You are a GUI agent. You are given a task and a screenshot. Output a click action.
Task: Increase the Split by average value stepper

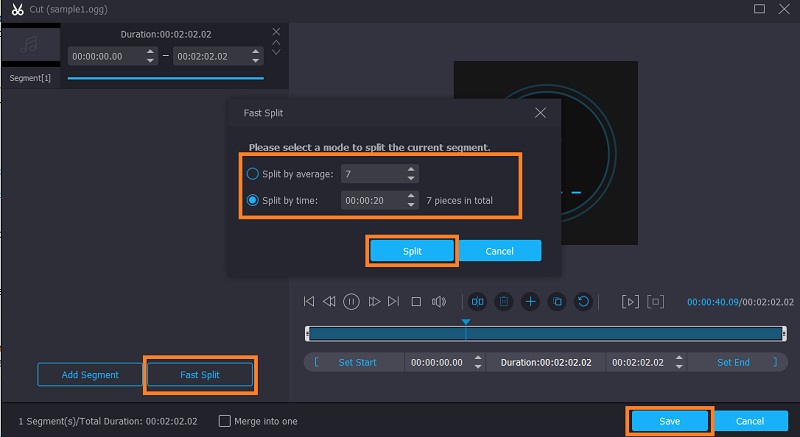coord(411,169)
